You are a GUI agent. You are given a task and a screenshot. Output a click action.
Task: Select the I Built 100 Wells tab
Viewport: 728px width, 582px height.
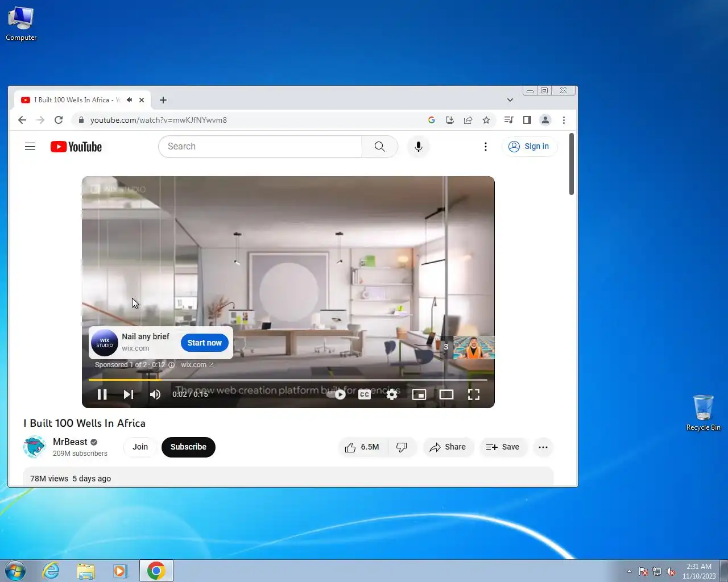(77, 100)
